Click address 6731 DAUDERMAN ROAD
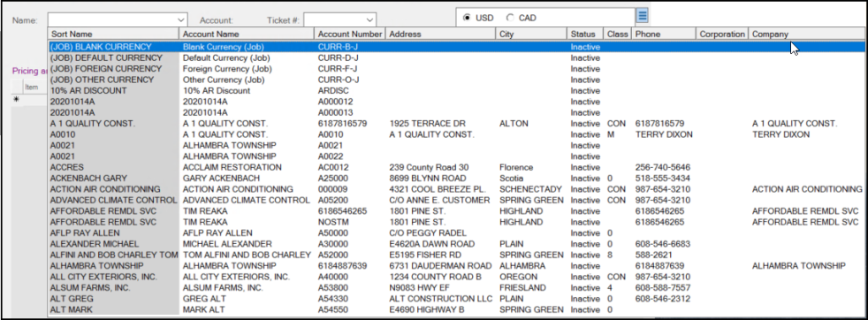Viewport: 868px width, 320px height. (x=441, y=266)
